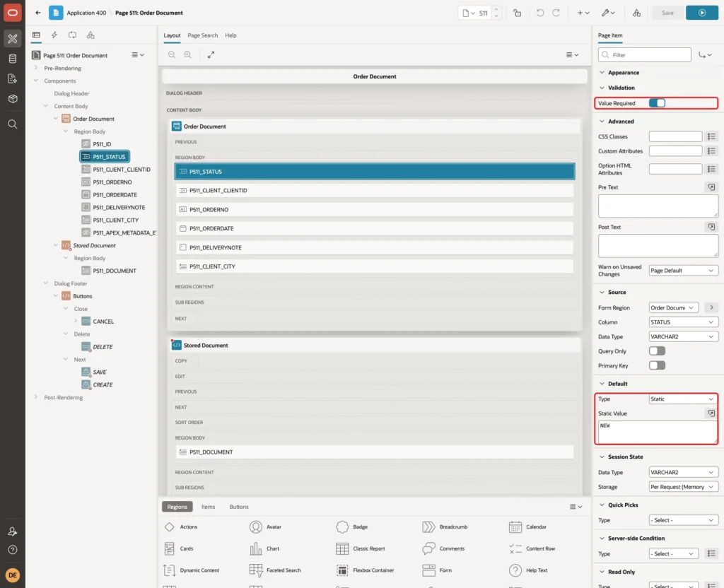The width and height of the screenshot is (724, 588).
Task: Open Application 400 breadcrumb link
Action: (86, 13)
